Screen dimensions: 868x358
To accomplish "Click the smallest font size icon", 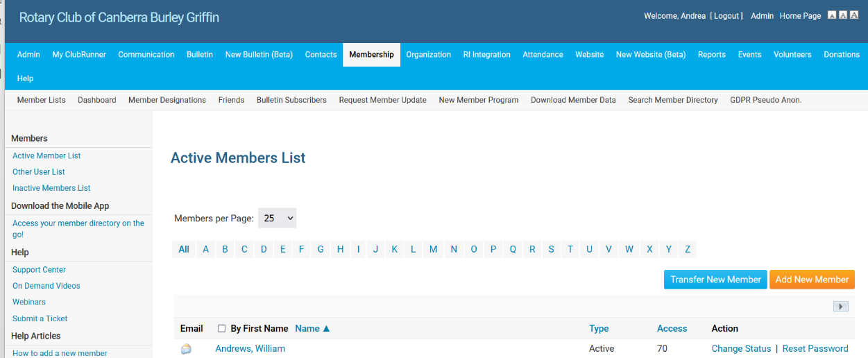I will (x=832, y=15).
